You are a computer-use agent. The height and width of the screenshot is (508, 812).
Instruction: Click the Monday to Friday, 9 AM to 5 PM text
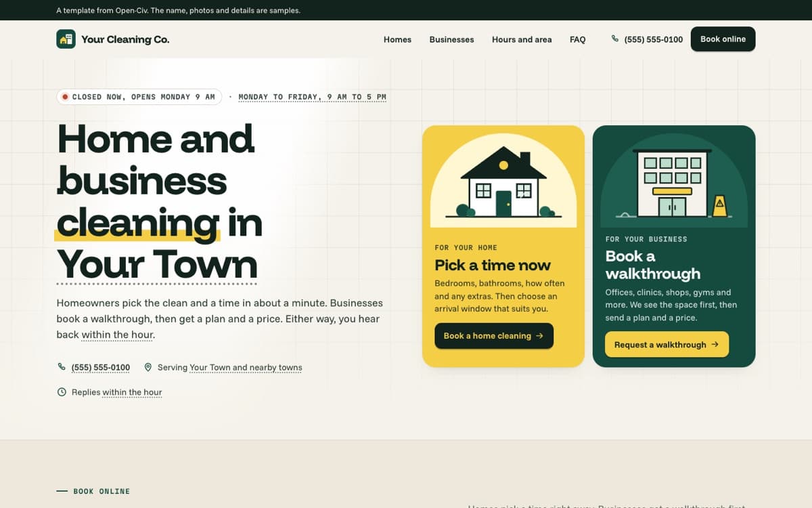(x=312, y=97)
